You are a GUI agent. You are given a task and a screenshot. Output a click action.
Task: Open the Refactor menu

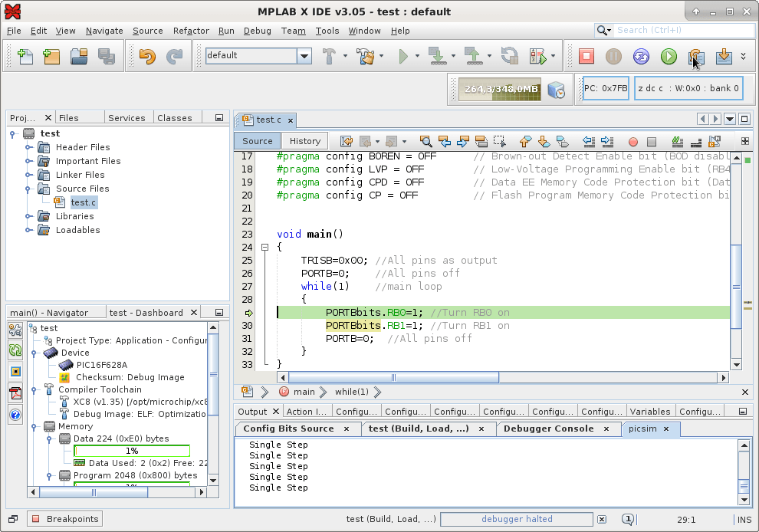[191, 31]
